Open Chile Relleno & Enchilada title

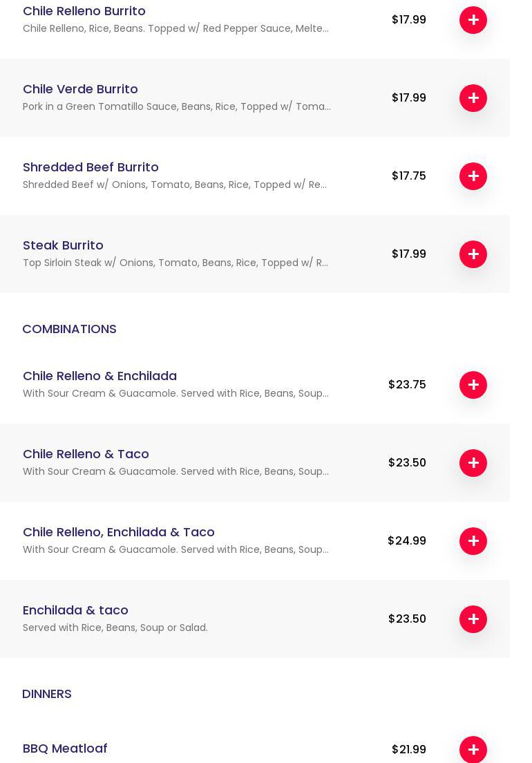tap(99, 376)
